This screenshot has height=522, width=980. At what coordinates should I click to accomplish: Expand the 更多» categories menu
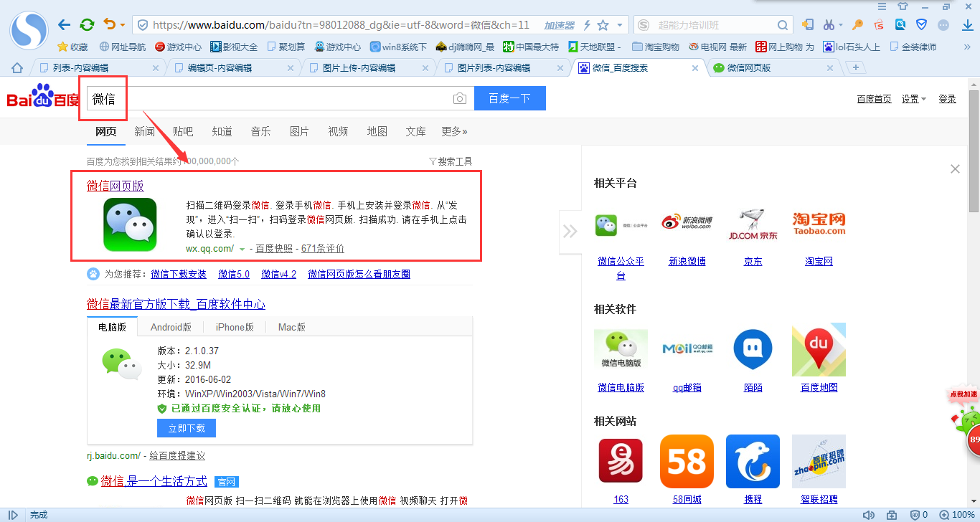(454, 131)
